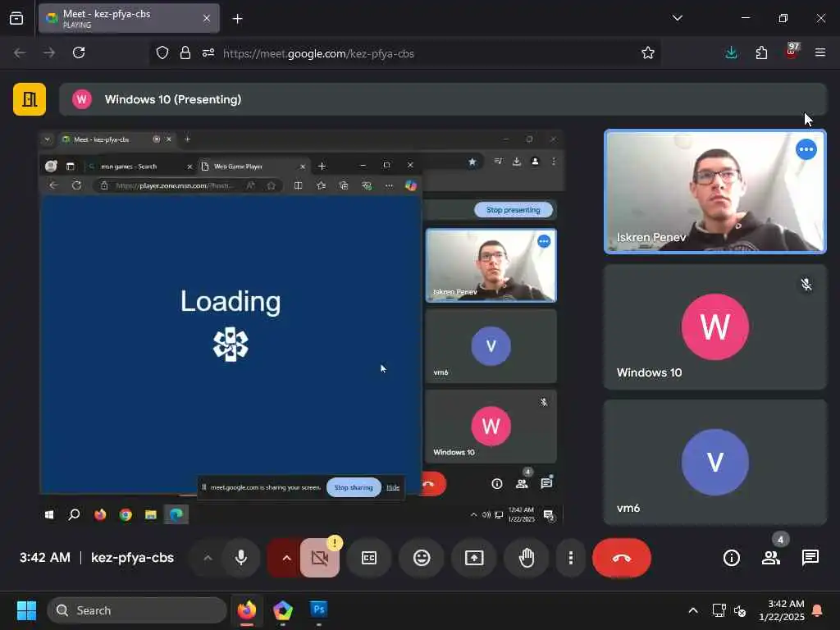Bookmark this page with the star icon
The width and height of the screenshot is (840, 630).
pos(648,52)
